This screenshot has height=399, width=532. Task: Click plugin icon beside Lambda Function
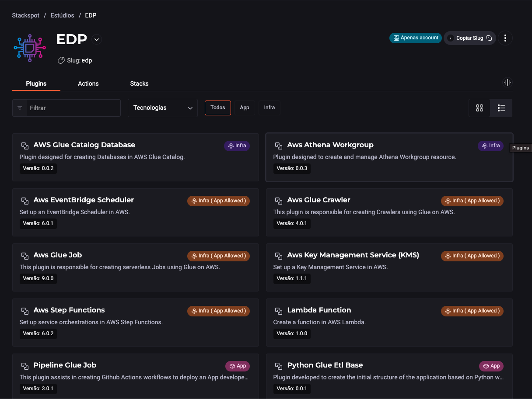(279, 311)
